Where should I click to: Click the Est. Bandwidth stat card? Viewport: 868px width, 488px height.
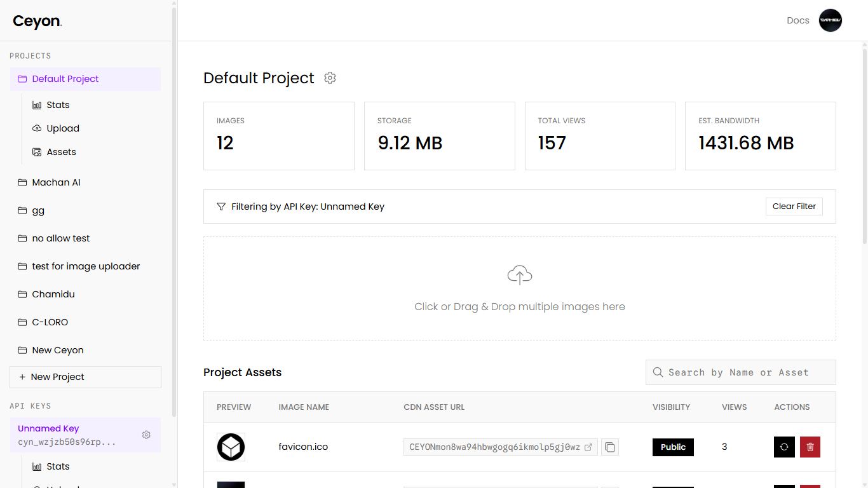pos(761,136)
